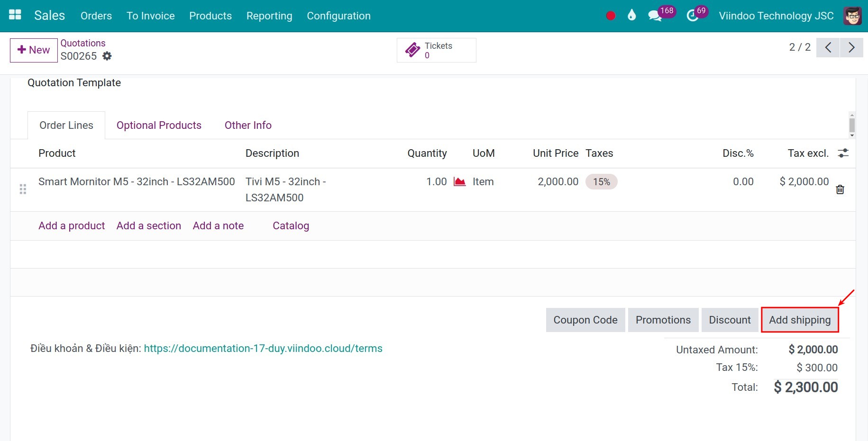Click the 2 / 2 pager counter
This screenshot has height=441, width=868.
(800, 47)
